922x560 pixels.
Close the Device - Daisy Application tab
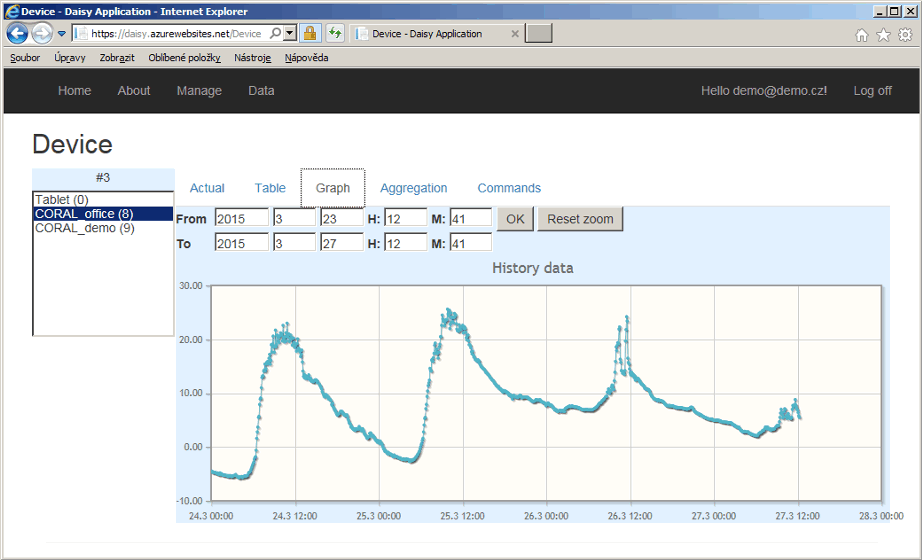pyautogui.click(x=515, y=34)
